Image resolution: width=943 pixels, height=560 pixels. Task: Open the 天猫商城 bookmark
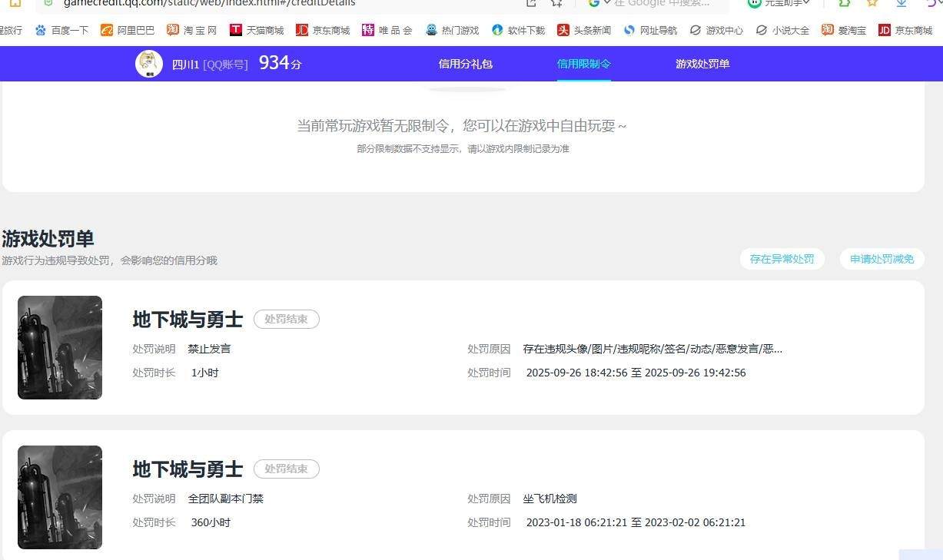[257, 31]
